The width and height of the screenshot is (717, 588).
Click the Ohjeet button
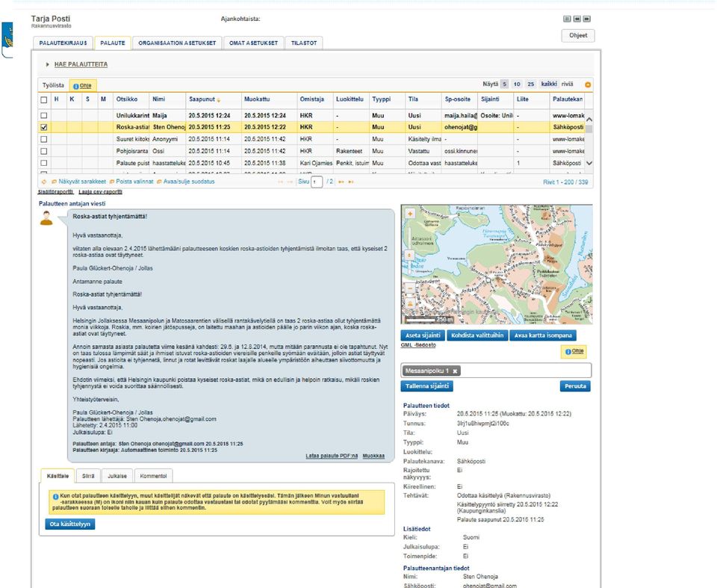pyautogui.click(x=578, y=35)
